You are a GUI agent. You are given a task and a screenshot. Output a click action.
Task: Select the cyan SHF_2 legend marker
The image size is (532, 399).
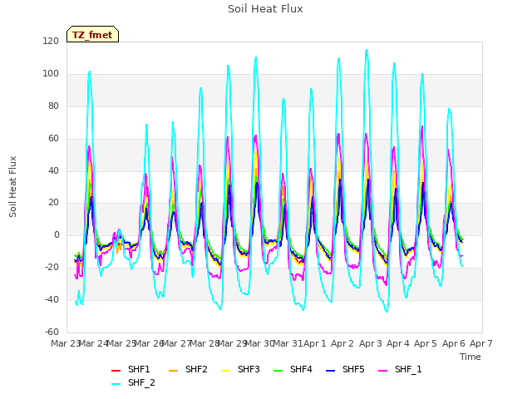(x=116, y=384)
